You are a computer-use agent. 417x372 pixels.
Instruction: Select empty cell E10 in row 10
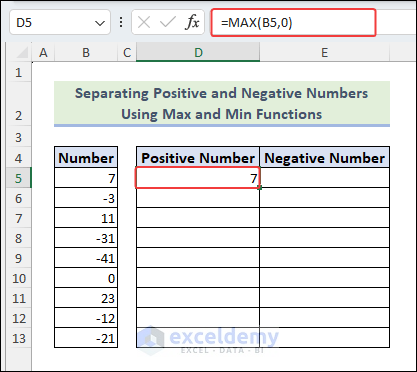pos(325,278)
